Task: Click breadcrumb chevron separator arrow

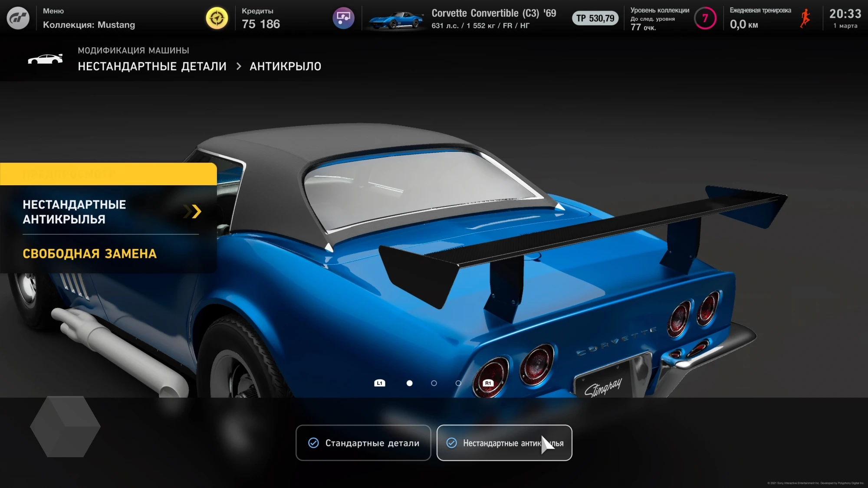Action: [239, 66]
